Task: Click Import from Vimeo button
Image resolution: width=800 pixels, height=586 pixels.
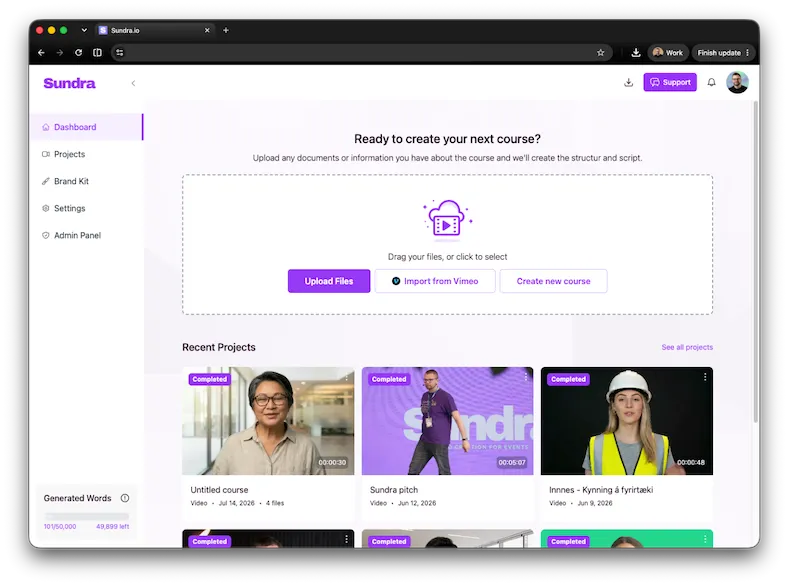Action: point(435,281)
